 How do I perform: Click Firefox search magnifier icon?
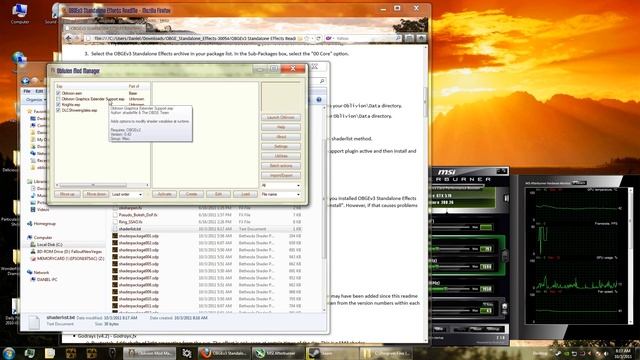pos(398,38)
